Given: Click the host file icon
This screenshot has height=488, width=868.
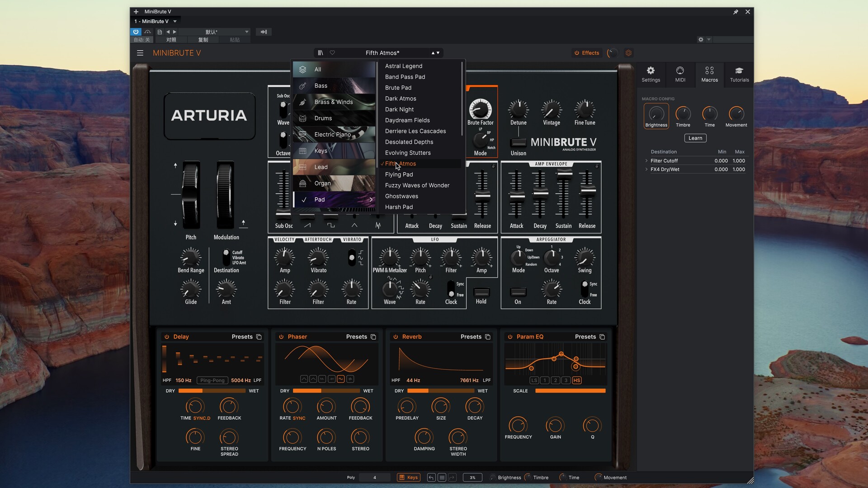Looking at the screenshot, I should [x=160, y=32].
